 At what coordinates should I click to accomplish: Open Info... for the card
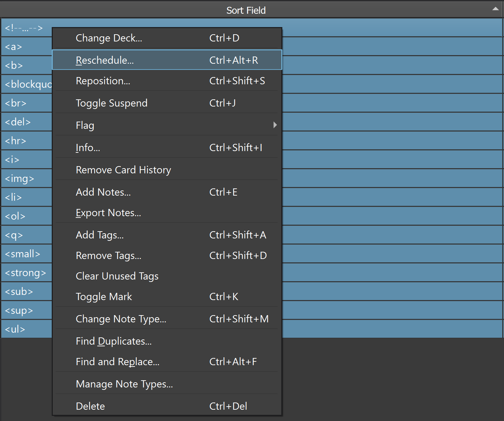[167, 148]
